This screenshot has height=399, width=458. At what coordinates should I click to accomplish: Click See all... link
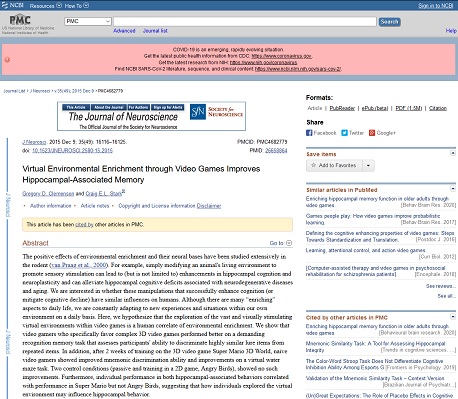[x=446, y=296]
